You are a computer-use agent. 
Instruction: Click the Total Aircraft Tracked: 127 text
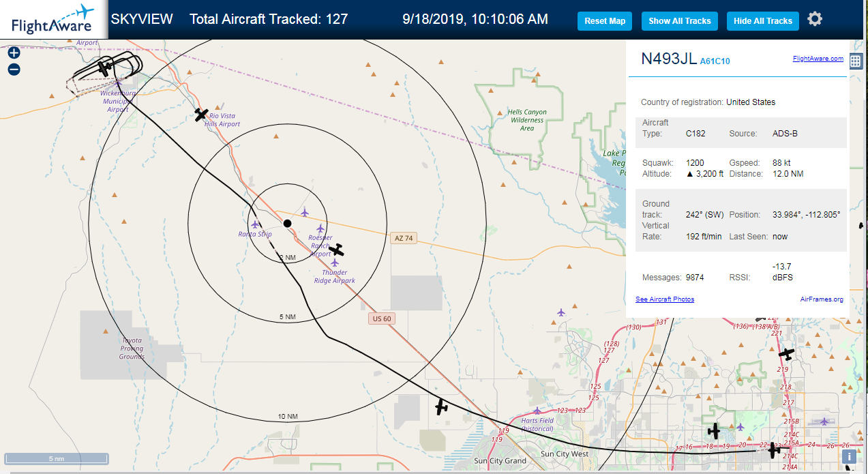point(269,19)
